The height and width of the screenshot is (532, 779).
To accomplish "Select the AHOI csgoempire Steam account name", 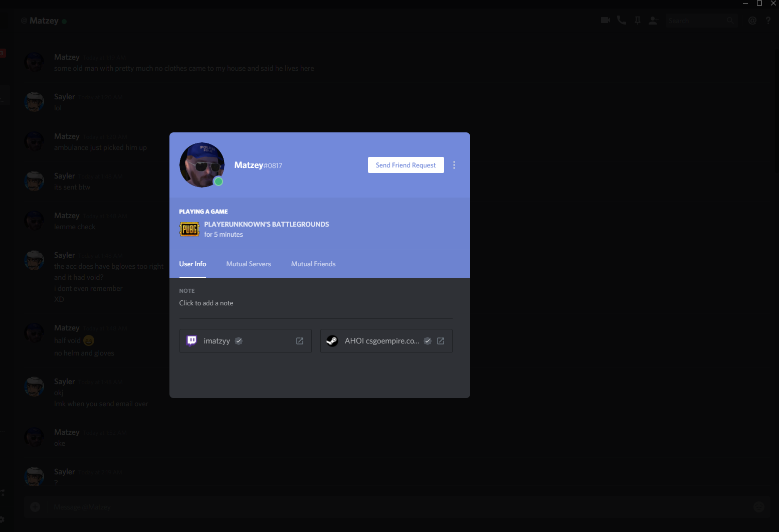I will pyautogui.click(x=382, y=341).
